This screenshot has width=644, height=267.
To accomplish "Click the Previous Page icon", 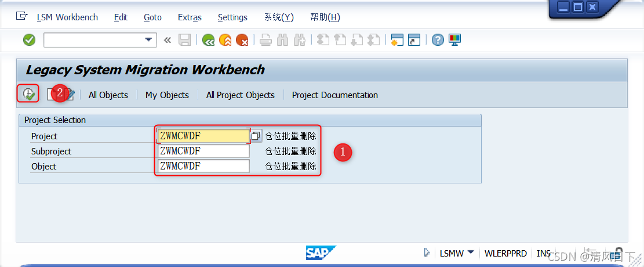I will click(x=340, y=40).
